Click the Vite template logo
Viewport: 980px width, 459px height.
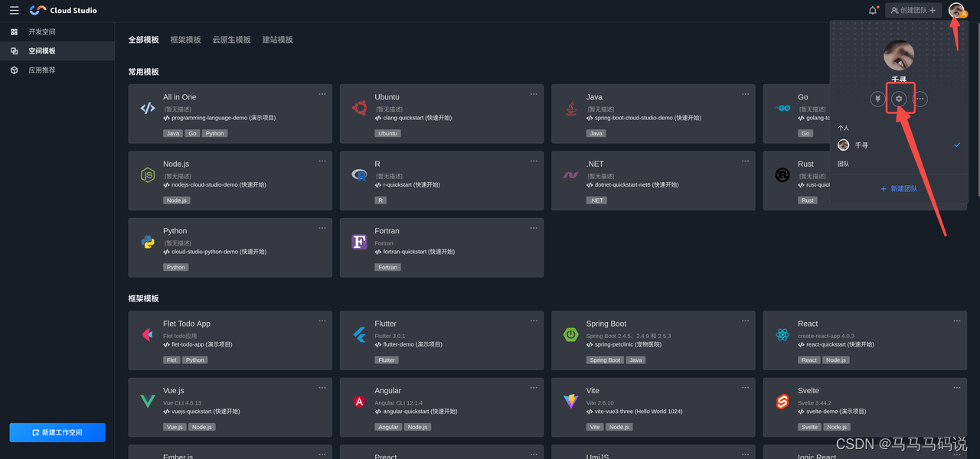[x=570, y=402]
